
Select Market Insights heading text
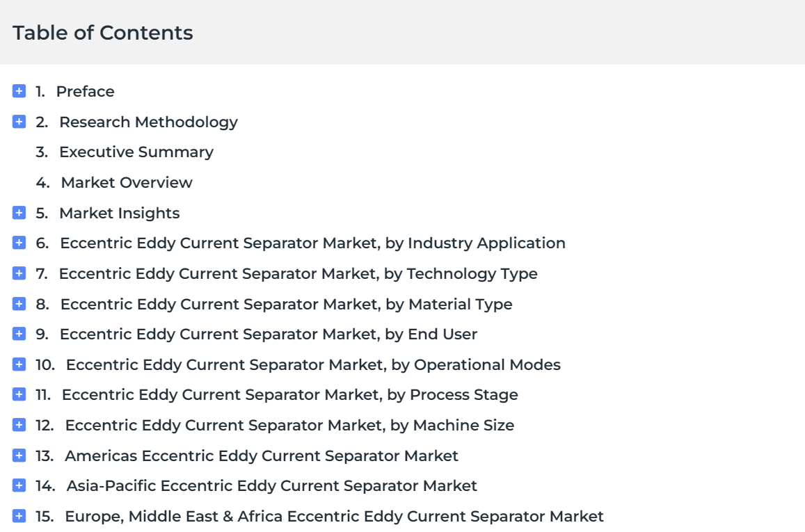click(x=120, y=213)
